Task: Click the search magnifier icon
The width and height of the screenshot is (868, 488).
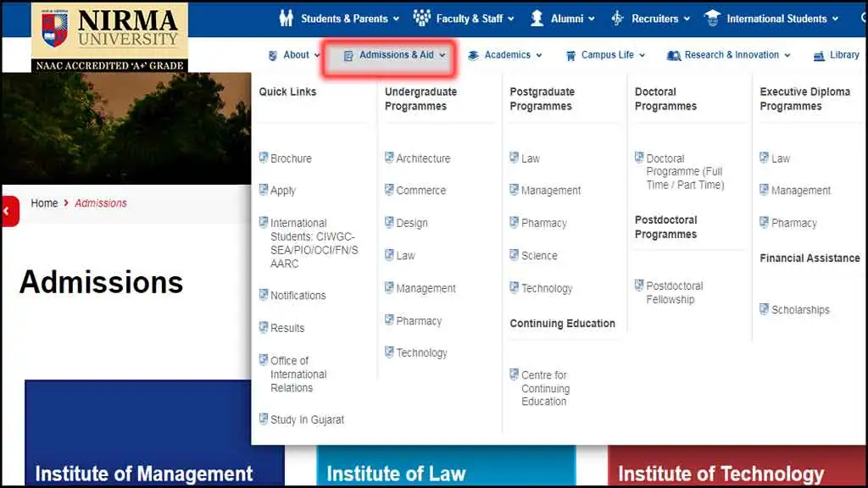Action: point(861,18)
